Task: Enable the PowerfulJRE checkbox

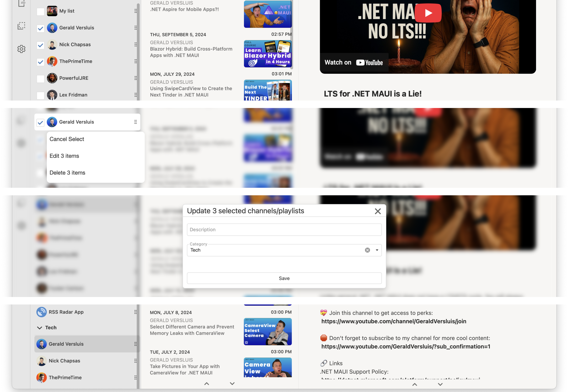Action: [x=40, y=79]
